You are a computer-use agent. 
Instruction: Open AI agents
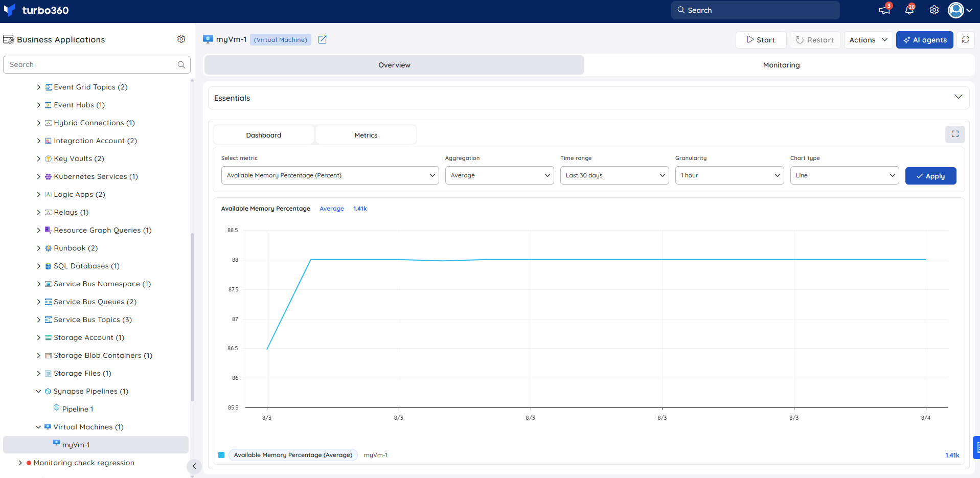(924, 40)
